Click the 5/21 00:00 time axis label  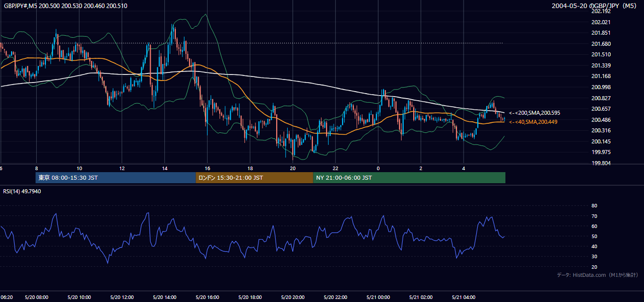click(x=378, y=297)
